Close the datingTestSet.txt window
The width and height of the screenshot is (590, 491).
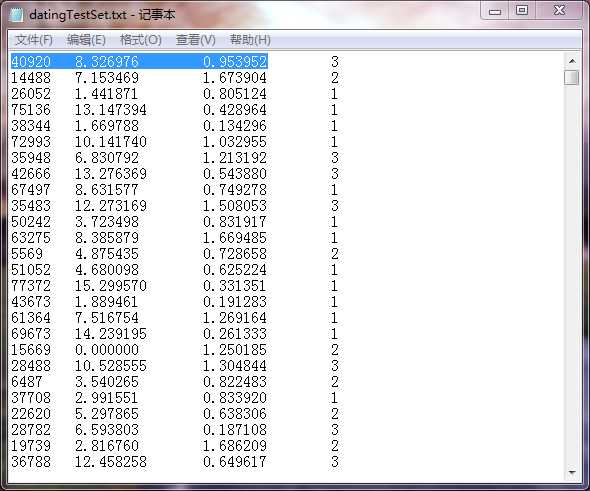coord(560,10)
